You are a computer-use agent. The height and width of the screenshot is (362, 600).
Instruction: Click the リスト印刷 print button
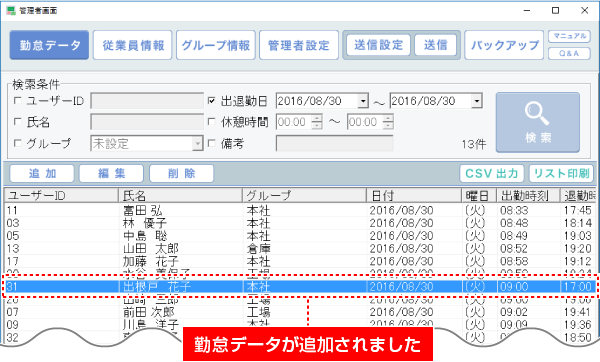coord(561,174)
